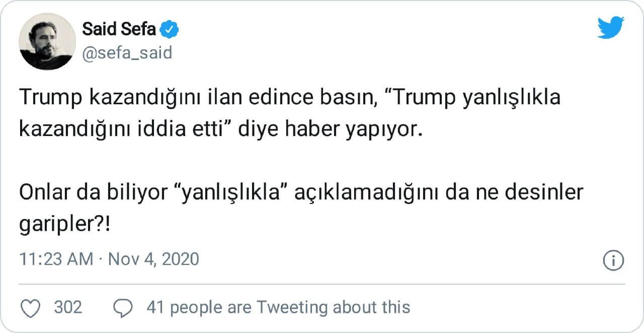Image resolution: width=644 pixels, height=333 pixels.
Task: Like the tweet with the heart icon
Action: (32, 307)
